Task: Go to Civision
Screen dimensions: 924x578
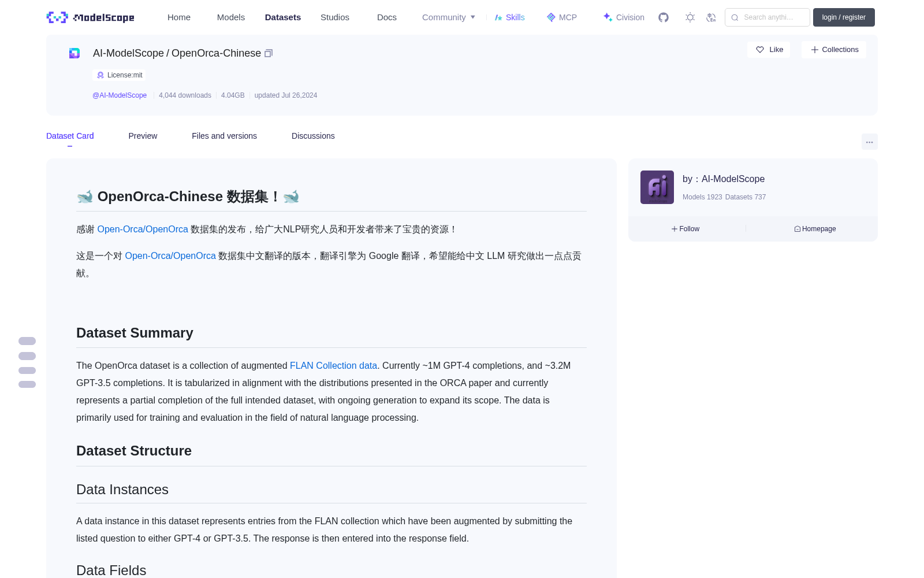Action: (624, 17)
